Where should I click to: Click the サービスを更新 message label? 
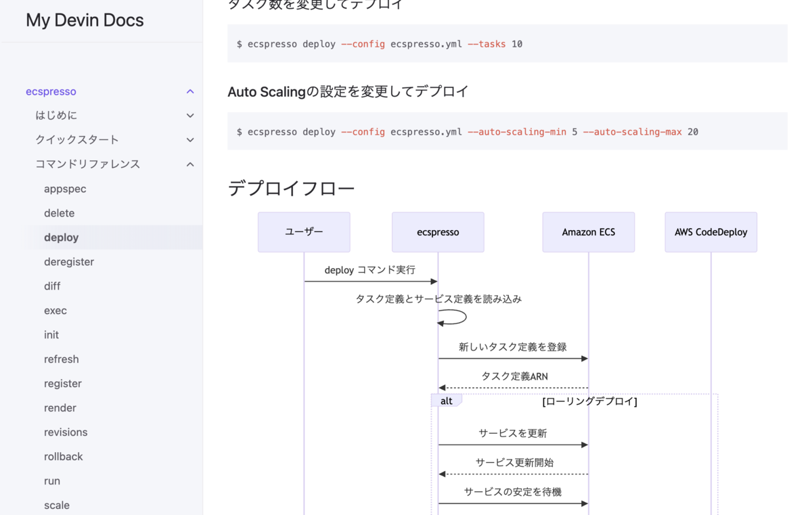pos(513,433)
